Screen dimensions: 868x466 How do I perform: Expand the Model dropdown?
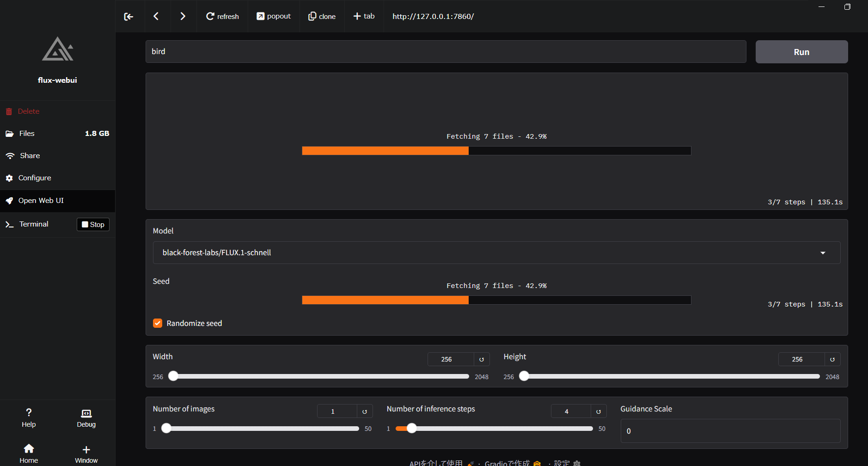click(x=497, y=253)
